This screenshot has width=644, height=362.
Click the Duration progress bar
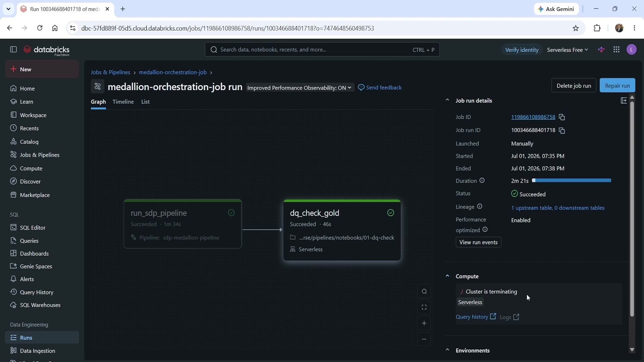[572, 181]
